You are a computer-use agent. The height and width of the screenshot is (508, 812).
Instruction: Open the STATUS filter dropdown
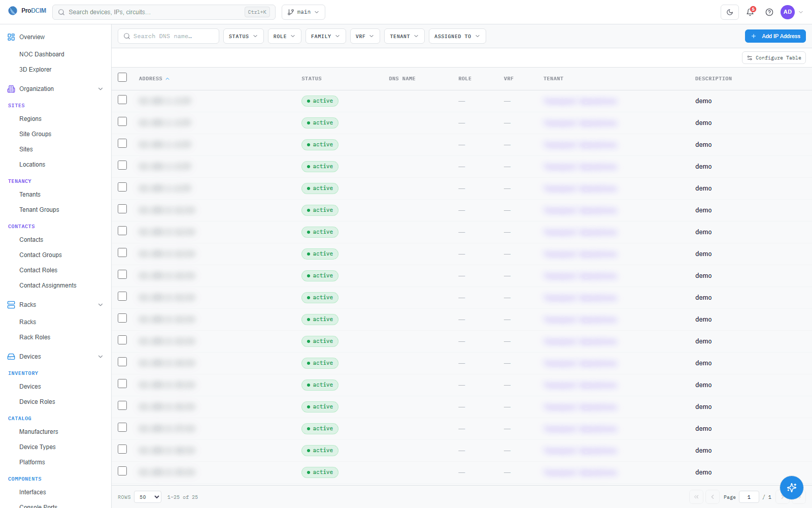pos(244,36)
